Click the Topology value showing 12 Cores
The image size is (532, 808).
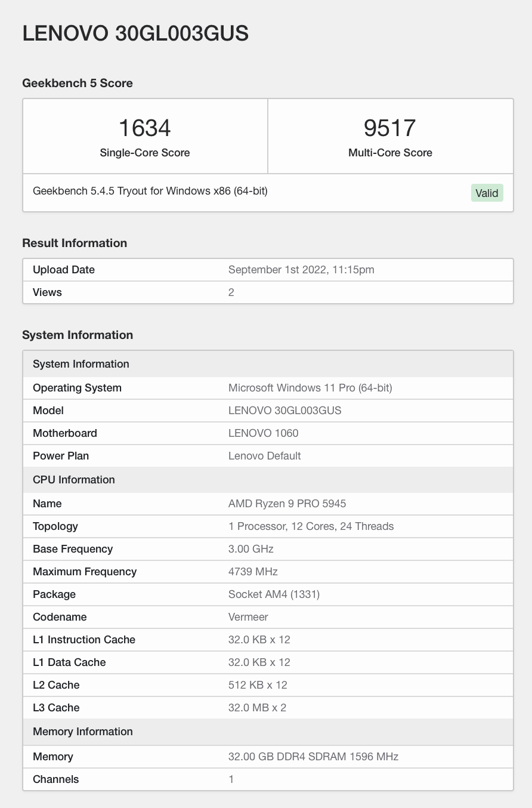(x=311, y=526)
